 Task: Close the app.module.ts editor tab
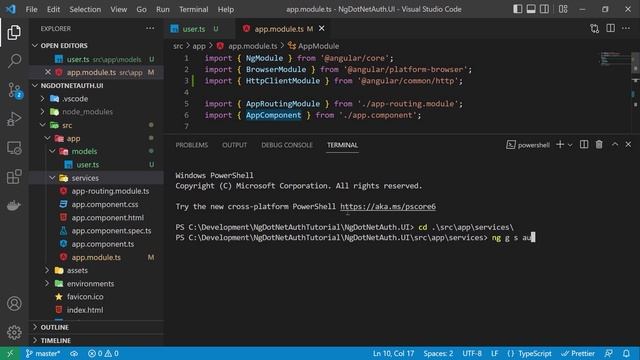322,28
